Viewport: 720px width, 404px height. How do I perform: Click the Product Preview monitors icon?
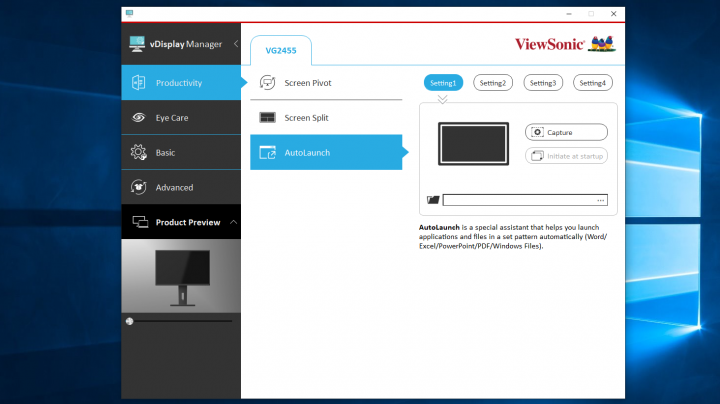point(140,222)
